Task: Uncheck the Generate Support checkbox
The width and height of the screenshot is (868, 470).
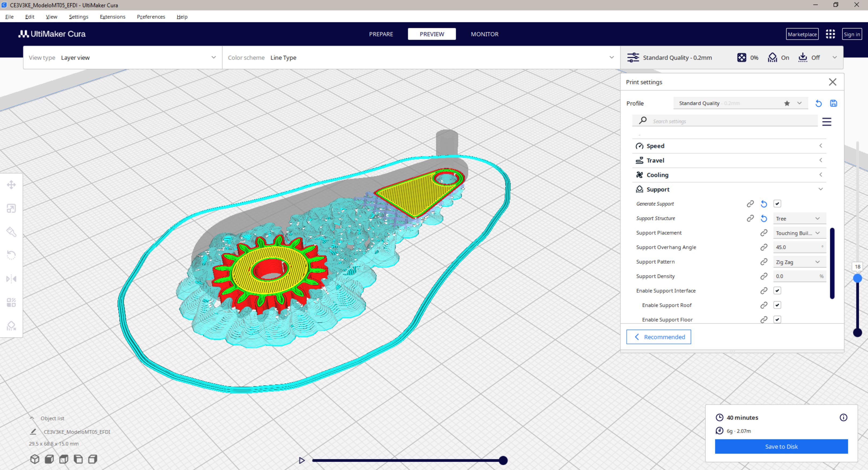Action: point(777,204)
